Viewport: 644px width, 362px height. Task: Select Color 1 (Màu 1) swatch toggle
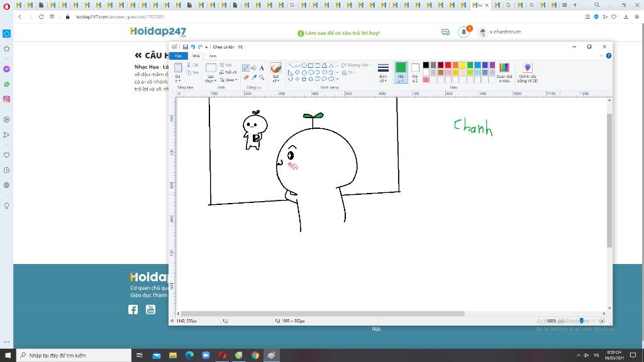click(401, 73)
